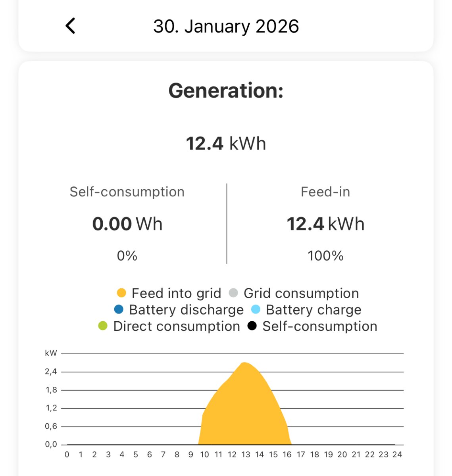Image resolution: width=452 pixels, height=476 pixels.
Task: Click the Feed-in 12.4 kWh value
Action: tap(325, 224)
